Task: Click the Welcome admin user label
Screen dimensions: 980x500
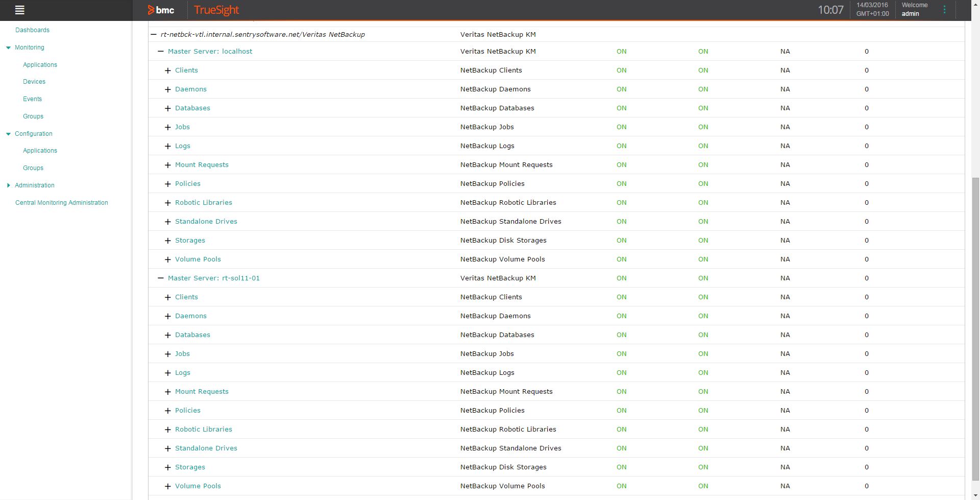Action: 914,10
